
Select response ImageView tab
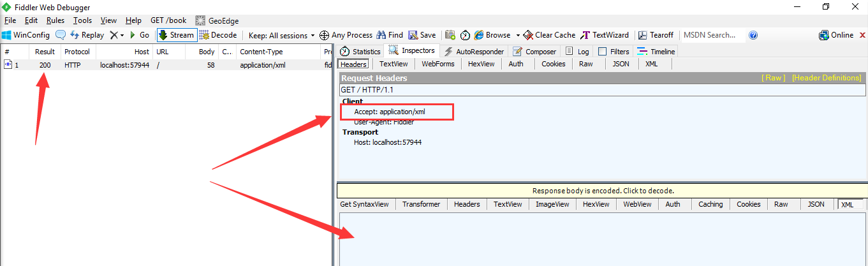552,204
